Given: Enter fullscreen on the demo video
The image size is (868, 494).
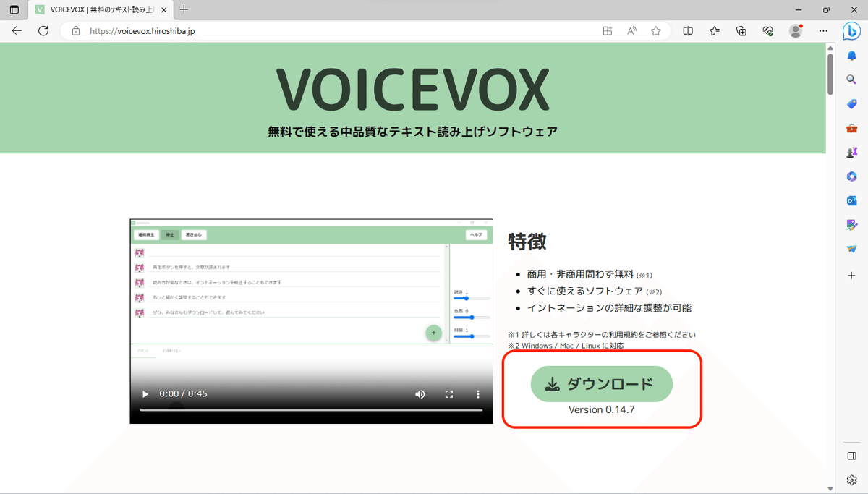Looking at the screenshot, I should coord(448,394).
